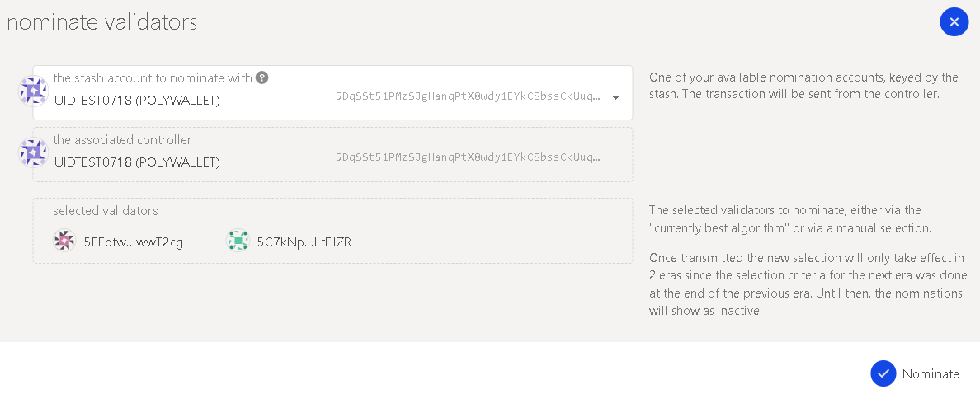The width and height of the screenshot is (980, 394).
Task: Click the nominate validators heading
Action: tap(101, 22)
